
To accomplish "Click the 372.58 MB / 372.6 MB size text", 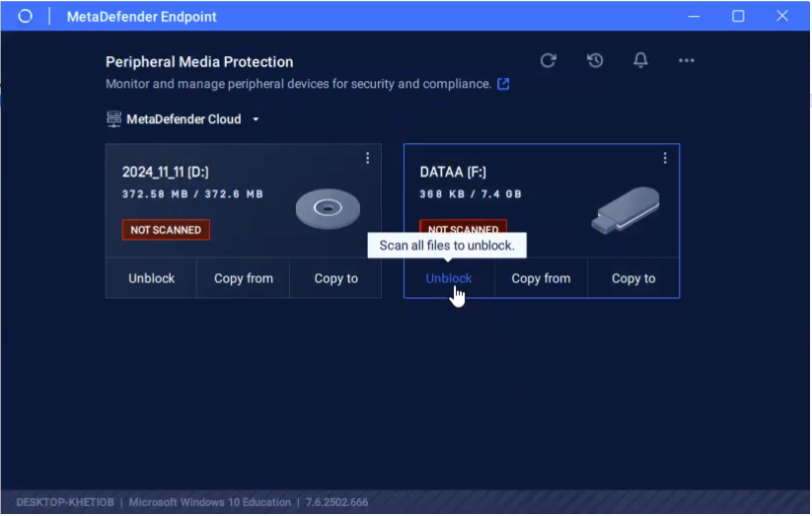I will tap(192, 194).
